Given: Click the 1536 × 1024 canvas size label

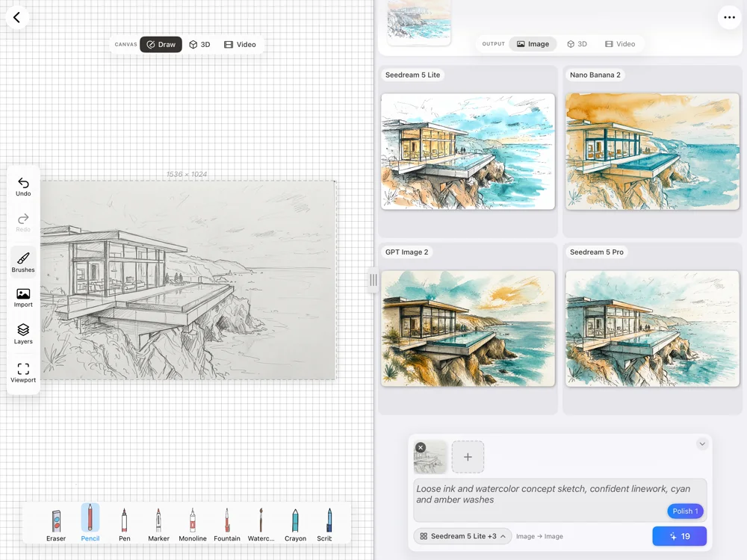Looking at the screenshot, I should [187, 174].
